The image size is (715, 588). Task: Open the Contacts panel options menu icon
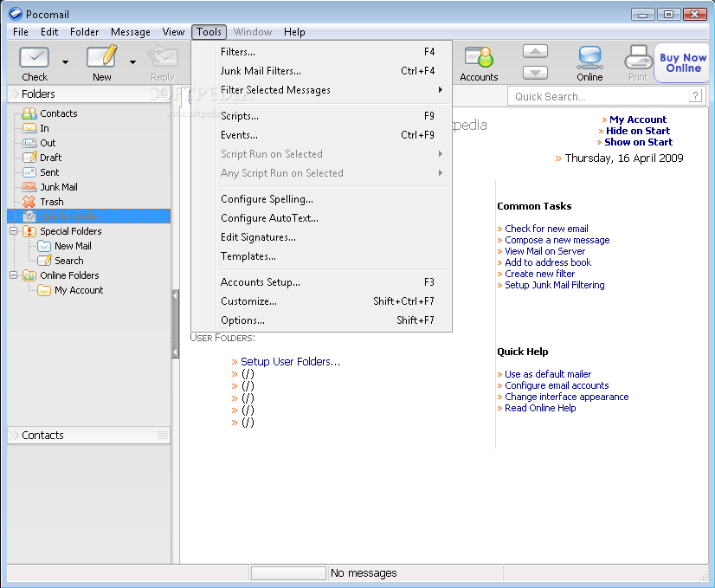click(x=163, y=435)
